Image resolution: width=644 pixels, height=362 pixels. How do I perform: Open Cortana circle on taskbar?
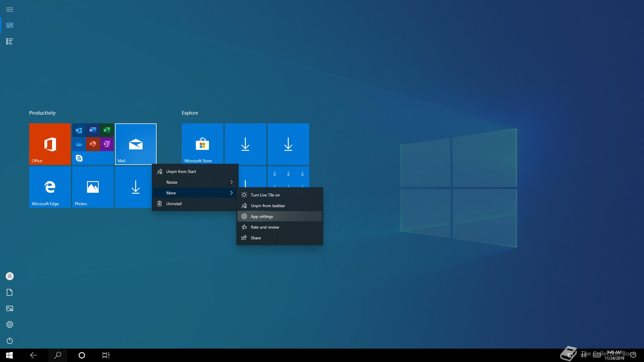coord(82,355)
